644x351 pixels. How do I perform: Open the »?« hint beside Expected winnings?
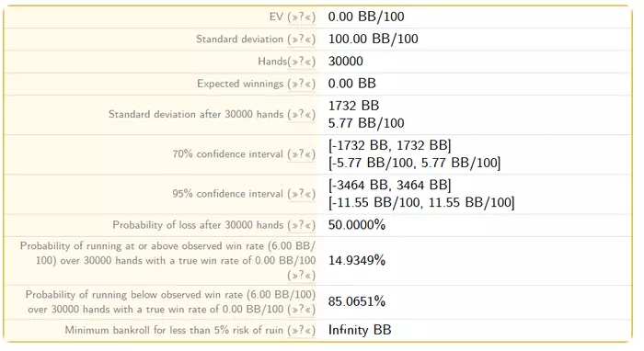302,84
